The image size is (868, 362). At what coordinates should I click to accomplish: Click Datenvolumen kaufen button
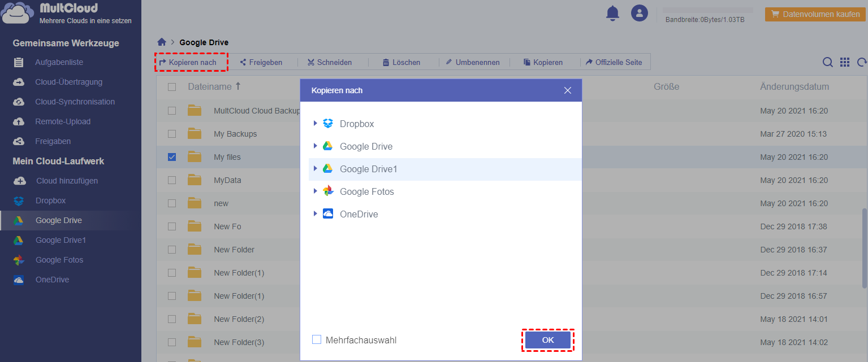coord(815,14)
